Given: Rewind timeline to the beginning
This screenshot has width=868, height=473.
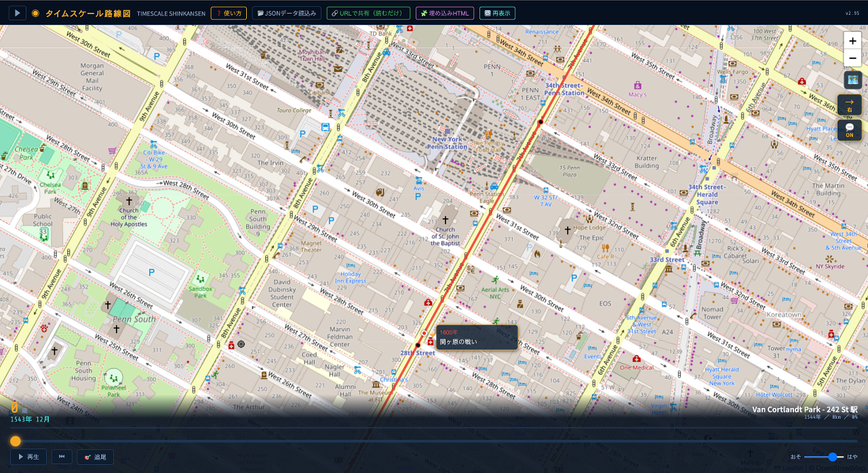Looking at the screenshot, I should pos(62,457).
